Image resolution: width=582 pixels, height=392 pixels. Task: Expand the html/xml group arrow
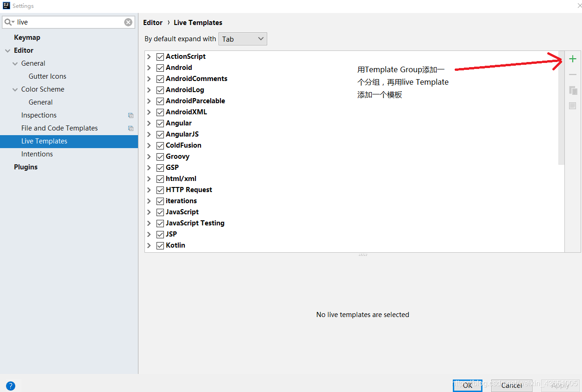149,179
